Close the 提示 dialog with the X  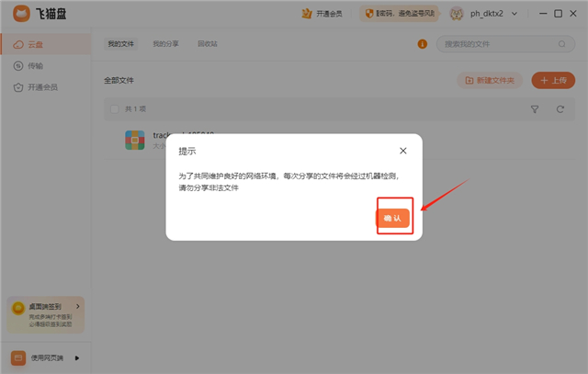[403, 150]
